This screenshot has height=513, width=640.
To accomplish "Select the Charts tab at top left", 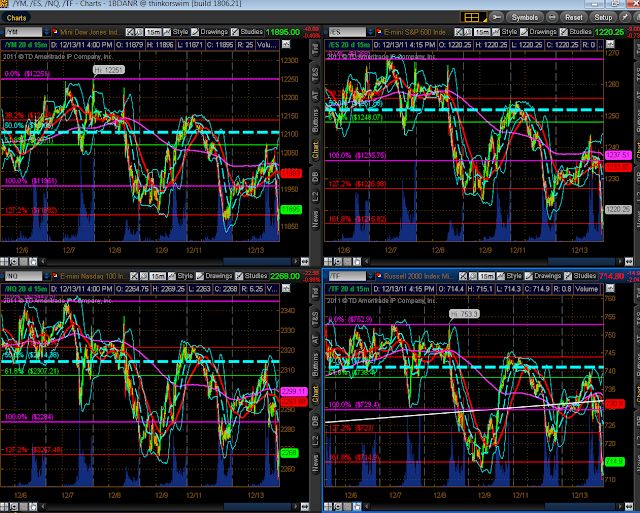I will click(x=17, y=17).
